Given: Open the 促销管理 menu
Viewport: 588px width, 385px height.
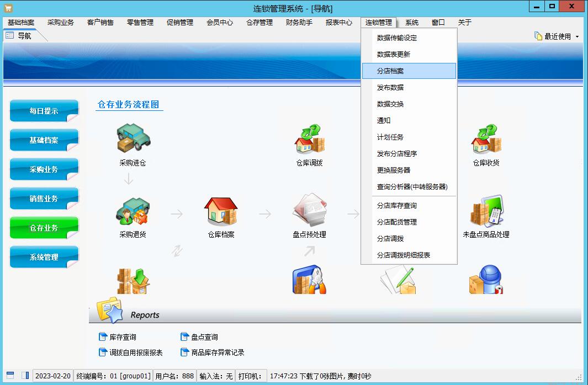Looking at the screenshot, I should click(180, 23).
